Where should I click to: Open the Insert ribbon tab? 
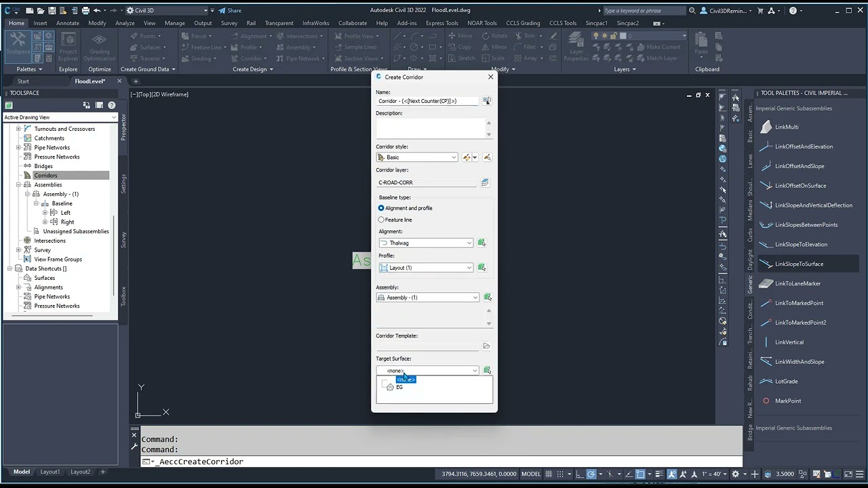coord(40,23)
